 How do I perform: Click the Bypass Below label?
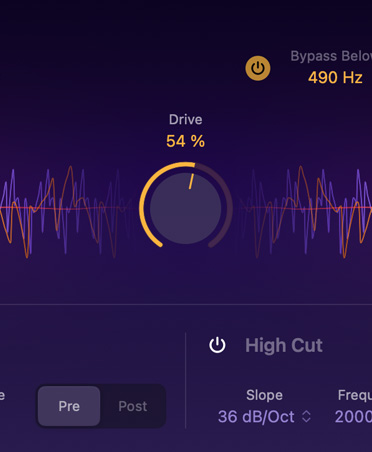pos(331,56)
